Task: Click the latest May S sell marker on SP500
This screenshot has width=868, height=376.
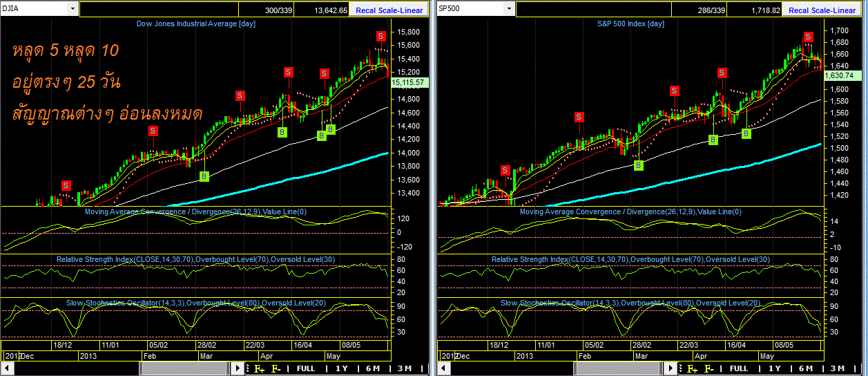Action: [808, 37]
